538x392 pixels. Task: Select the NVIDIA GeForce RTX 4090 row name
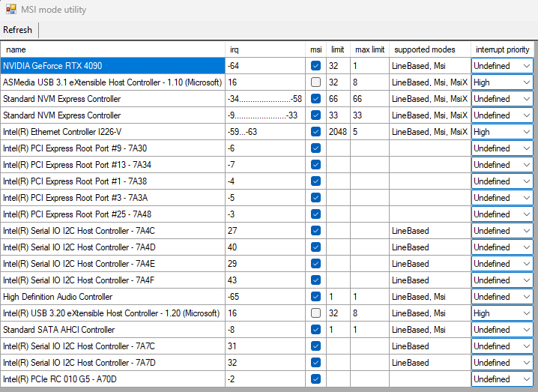point(113,65)
